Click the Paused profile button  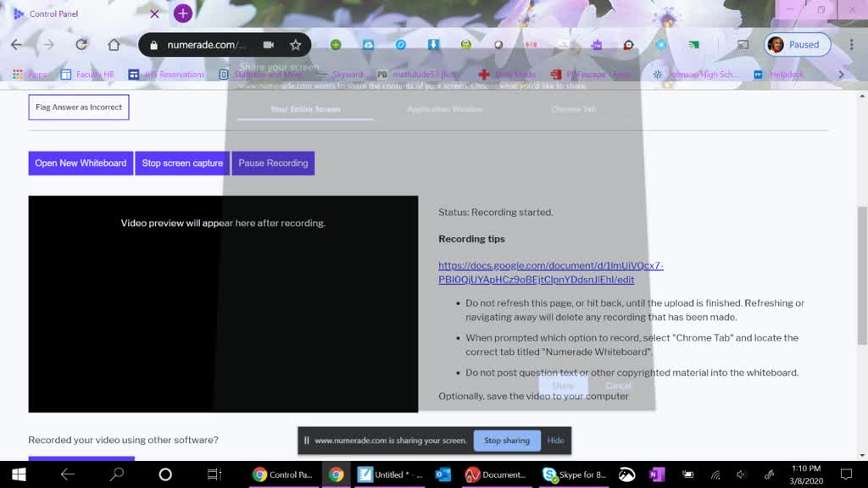click(797, 45)
